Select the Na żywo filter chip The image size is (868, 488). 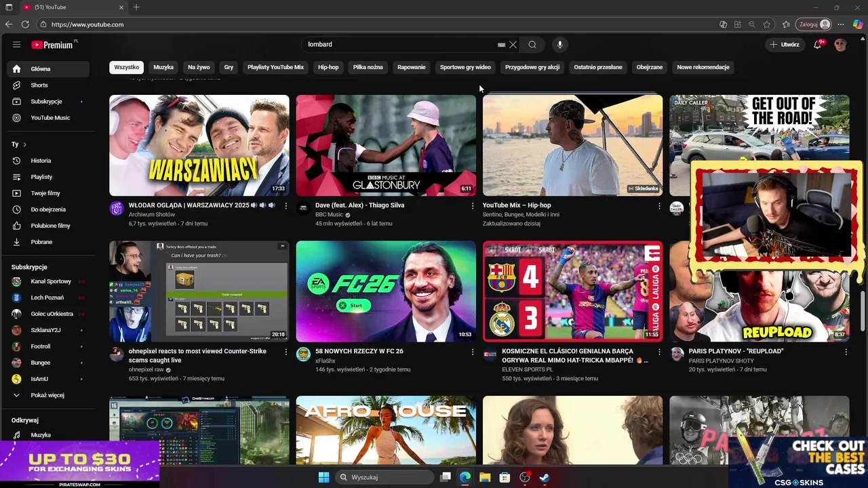[199, 67]
